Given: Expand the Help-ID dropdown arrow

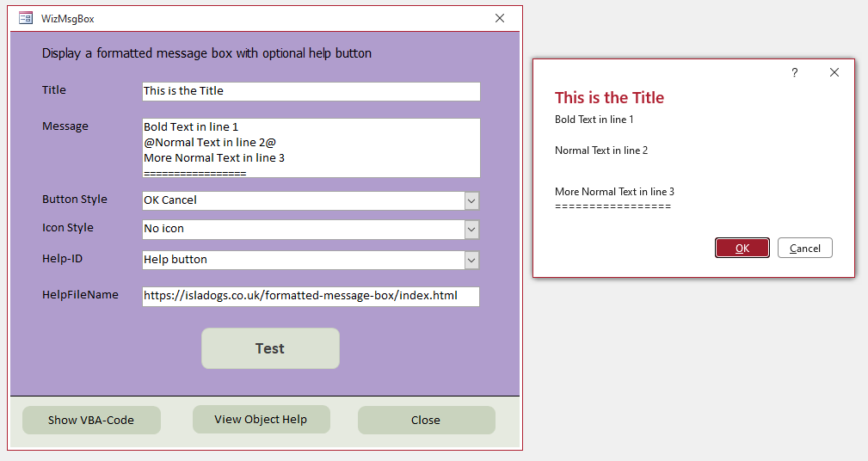Looking at the screenshot, I should click(x=471, y=260).
